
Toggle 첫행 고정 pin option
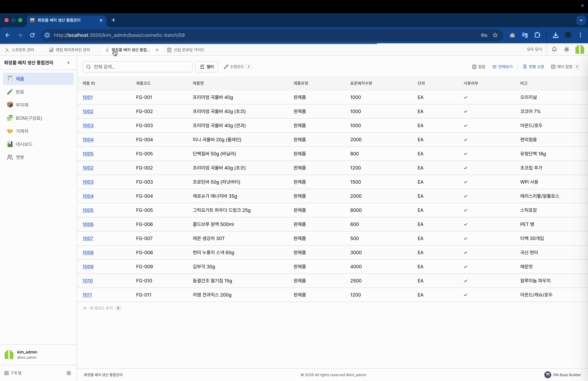pyautogui.click(x=533, y=67)
